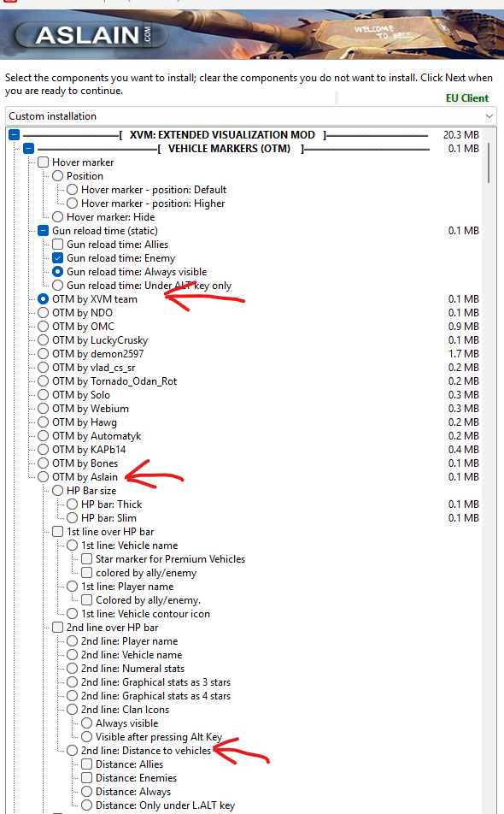Image resolution: width=504 pixels, height=814 pixels.
Task: Select OTM by demon2597
Action: (x=43, y=354)
